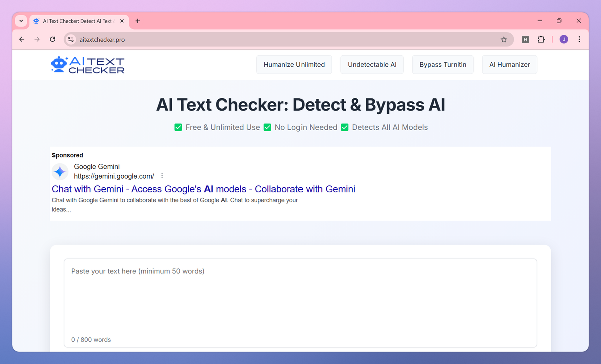Click the No Login Needed checkmark
The height and width of the screenshot is (364, 601).
267,127
